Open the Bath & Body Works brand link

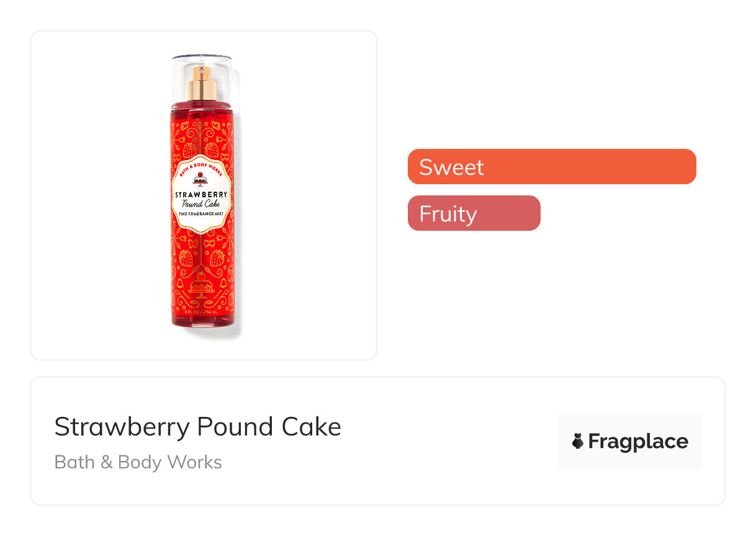(138, 462)
